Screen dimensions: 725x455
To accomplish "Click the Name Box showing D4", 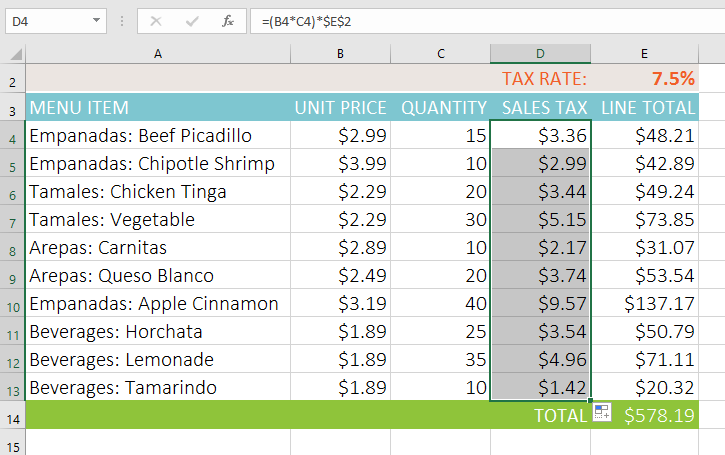I will coord(45,20).
